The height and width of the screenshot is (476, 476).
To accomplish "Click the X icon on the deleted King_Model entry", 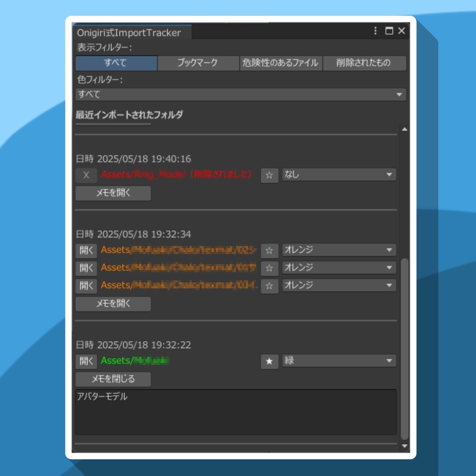I will [86, 175].
